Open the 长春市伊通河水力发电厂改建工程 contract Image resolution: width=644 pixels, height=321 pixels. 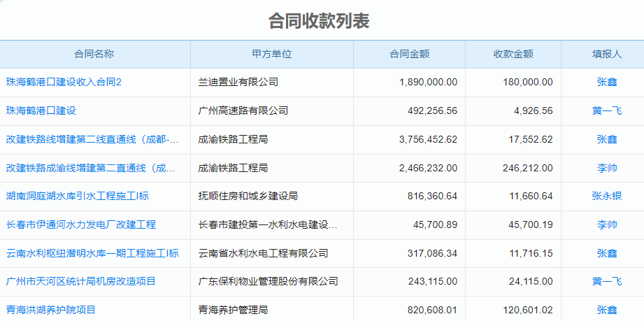click(x=81, y=224)
